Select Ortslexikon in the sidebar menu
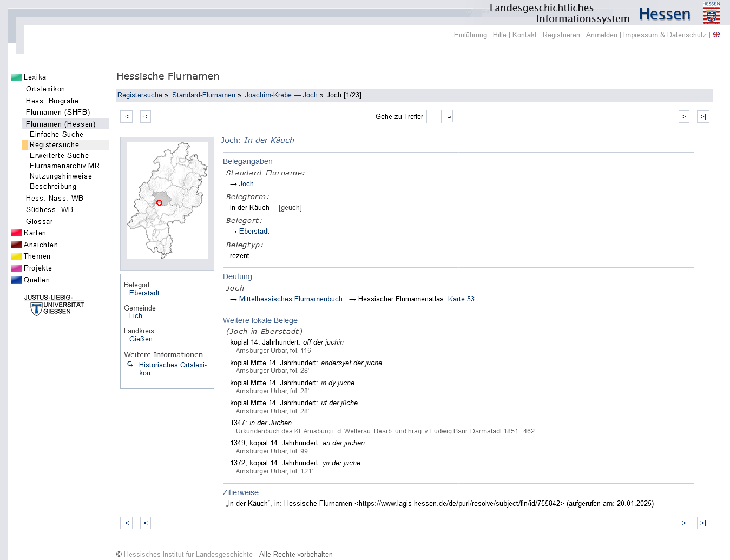This screenshot has height=560, width=730. 45,89
